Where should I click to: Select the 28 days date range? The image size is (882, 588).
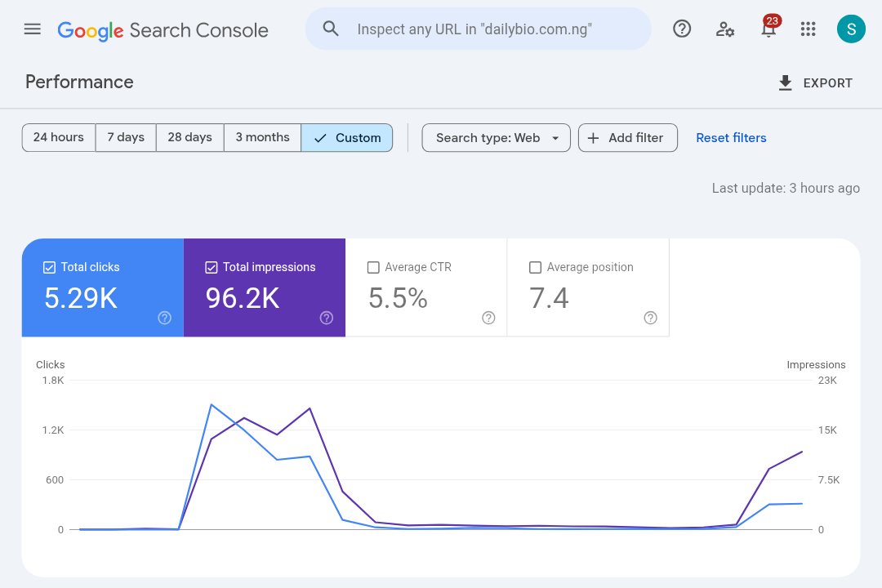pos(190,137)
